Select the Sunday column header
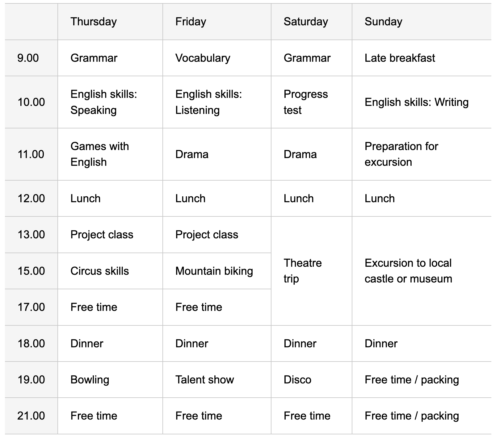Image resolution: width=504 pixels, height=439 pixels. (383, 22)
